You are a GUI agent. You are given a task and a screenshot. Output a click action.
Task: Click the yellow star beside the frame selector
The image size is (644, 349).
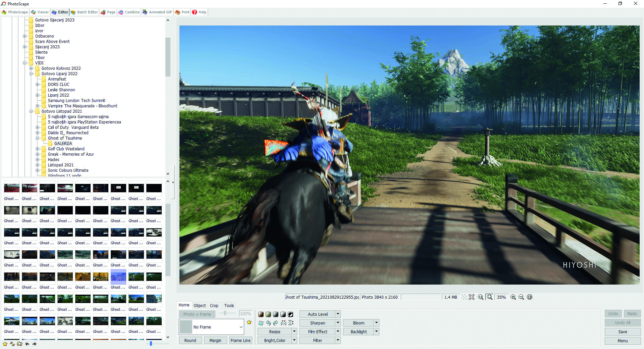pyautogui.click(x=249, y=322)
